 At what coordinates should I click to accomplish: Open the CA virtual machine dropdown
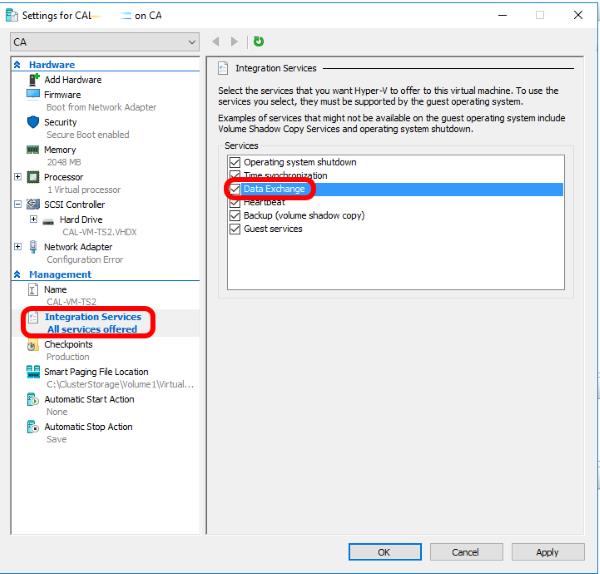[192, 42]
